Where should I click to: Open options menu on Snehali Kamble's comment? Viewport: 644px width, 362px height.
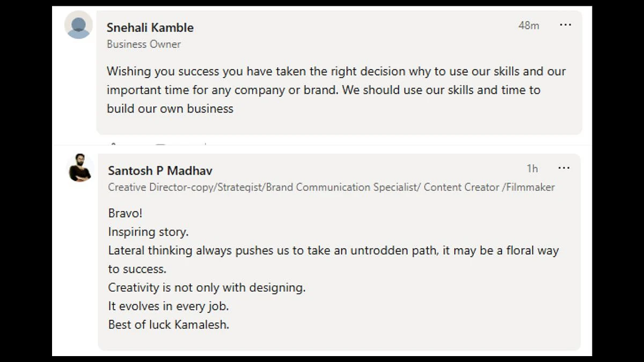[x=565, y=25]
